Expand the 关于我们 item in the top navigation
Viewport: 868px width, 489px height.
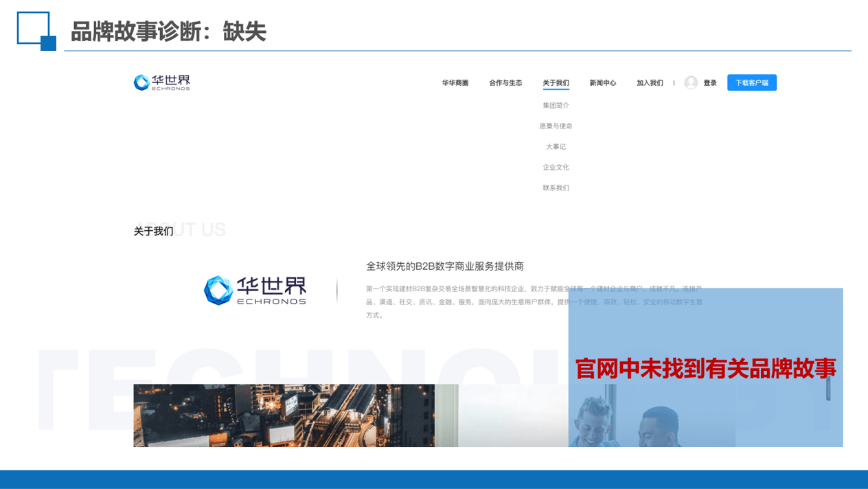556,83
